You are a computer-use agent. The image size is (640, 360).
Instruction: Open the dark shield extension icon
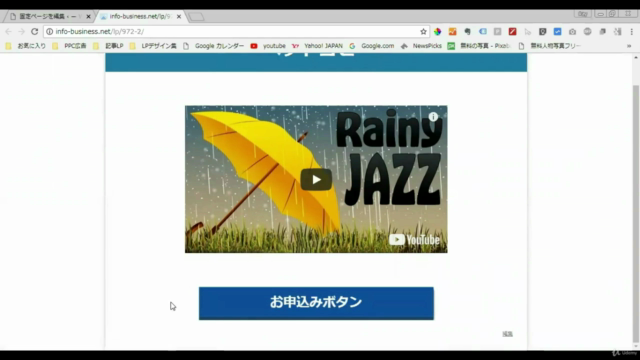point(542,31)
